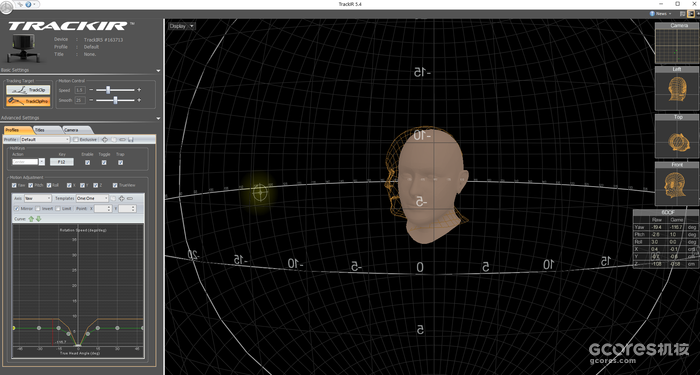Collapse the Basic Settings section arrow
The image size is (700, 375).
tap(158, 71)
